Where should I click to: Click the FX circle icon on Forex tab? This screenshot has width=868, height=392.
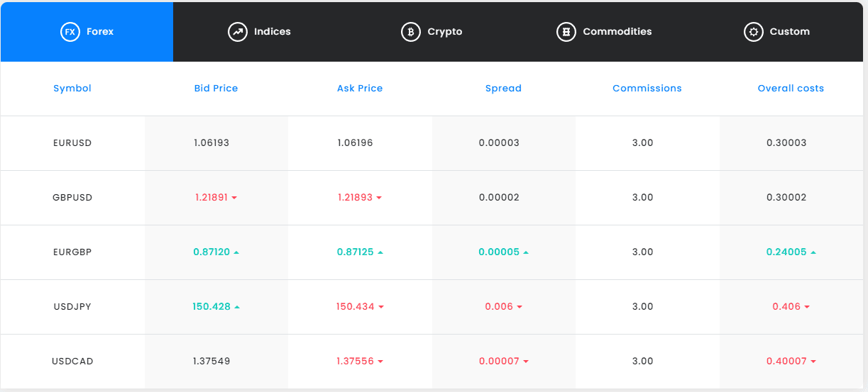tap(70, 32)
